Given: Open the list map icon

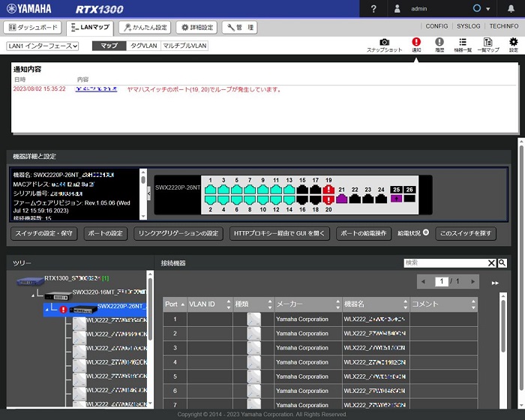Looking at the screenshot, I should [x=487, y=42].
